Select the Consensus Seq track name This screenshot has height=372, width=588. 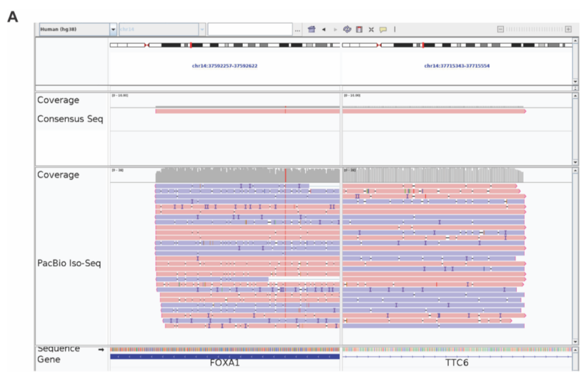(x=70, y=119)
